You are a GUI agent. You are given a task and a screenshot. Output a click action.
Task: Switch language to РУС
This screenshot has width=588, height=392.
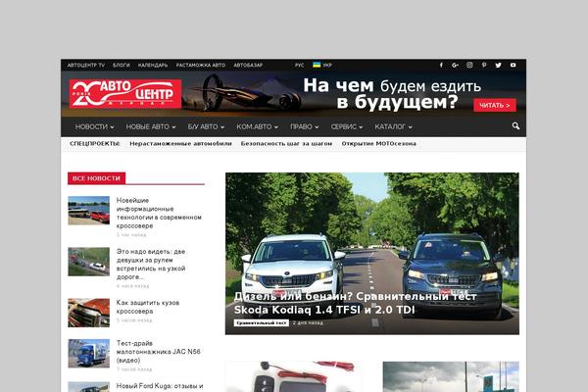(x=299, y=66)
